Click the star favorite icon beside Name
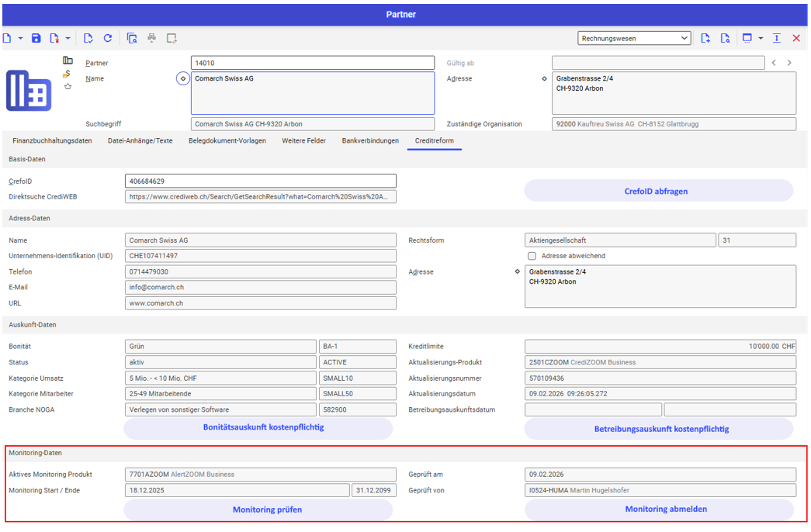Viewport: 811px width, 532px height. pyautogui.click(x=68, y=86)
